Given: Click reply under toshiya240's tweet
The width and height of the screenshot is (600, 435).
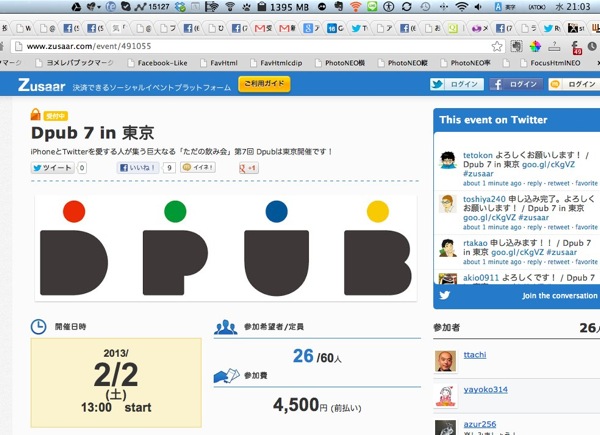Looking at the screenshot, I should tap(534, 227).
